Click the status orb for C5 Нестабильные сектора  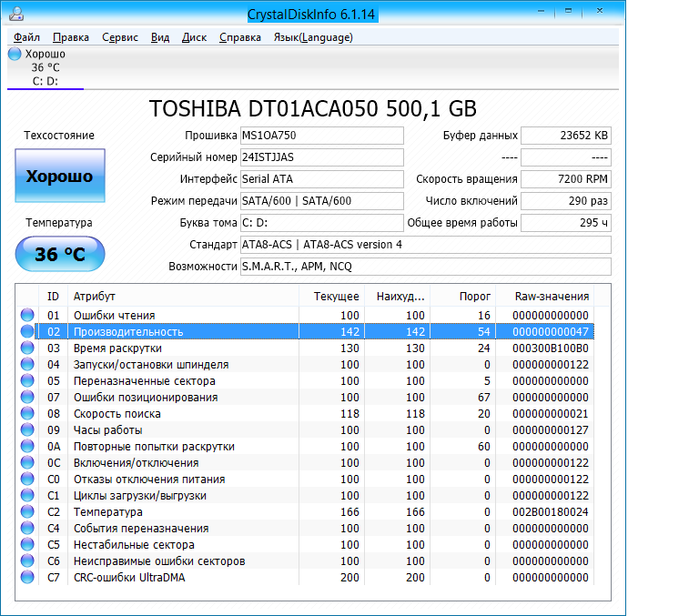pos(27,544)
